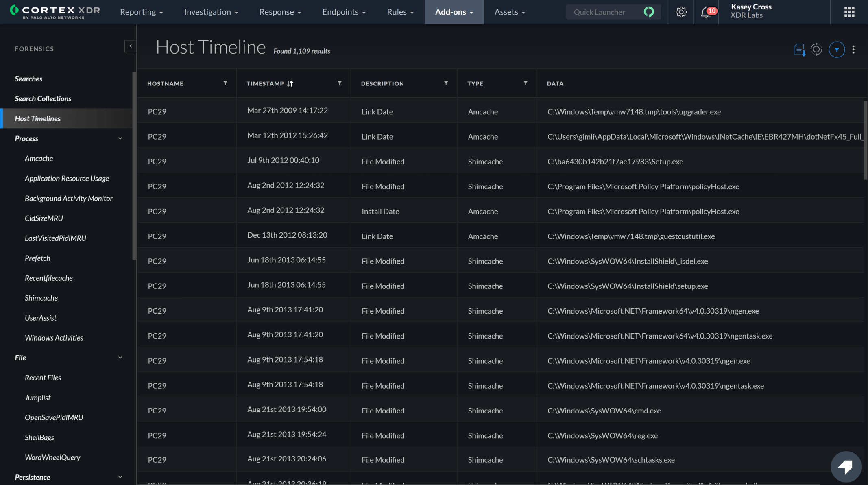Open the Endpoints menu

(344, 12)
